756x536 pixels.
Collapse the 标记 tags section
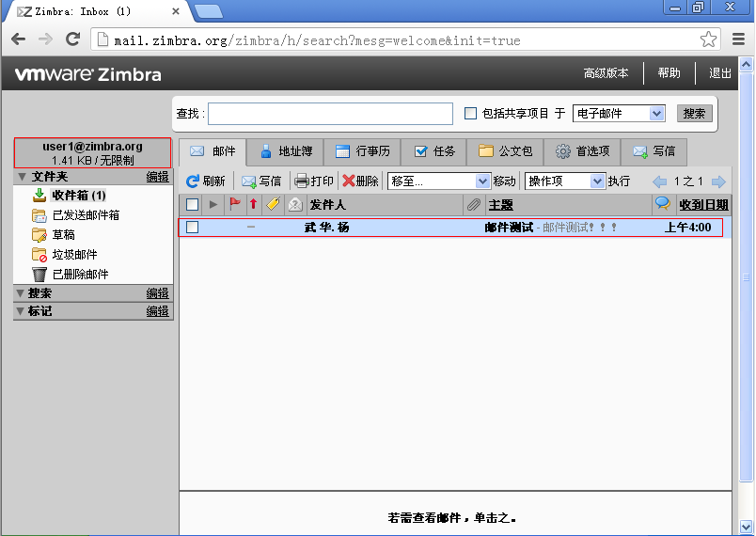click(x=20, y=311)
